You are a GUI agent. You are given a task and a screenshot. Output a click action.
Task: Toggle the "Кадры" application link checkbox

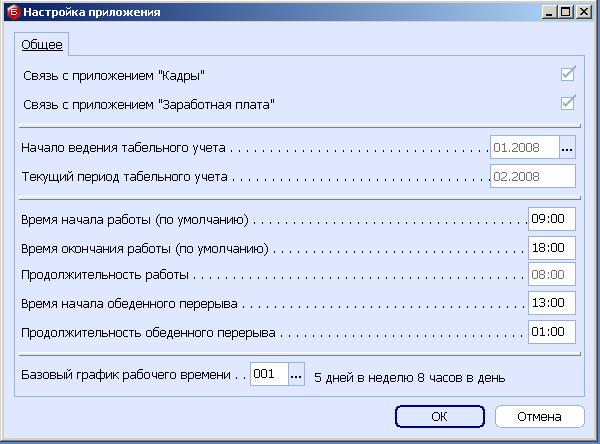(568, 74)
